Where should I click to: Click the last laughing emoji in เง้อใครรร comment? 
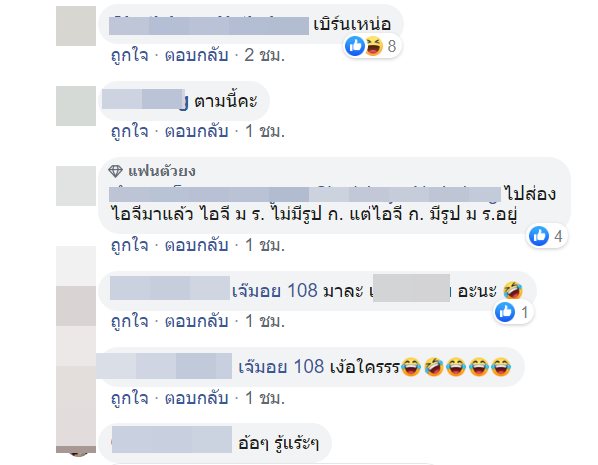pos(501,367)
